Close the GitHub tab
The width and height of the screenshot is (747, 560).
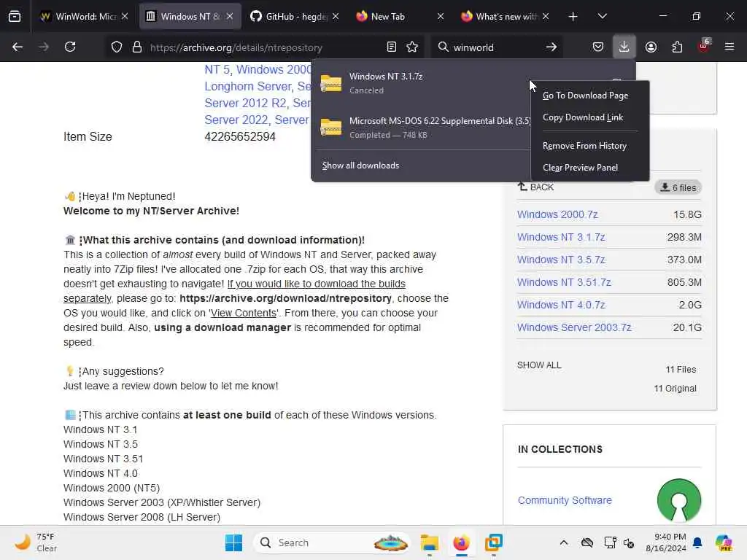click(x=336, y=16)
